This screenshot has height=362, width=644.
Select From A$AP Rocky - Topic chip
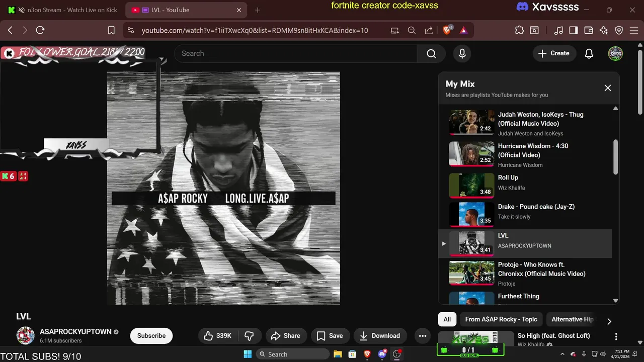[501, 319]
